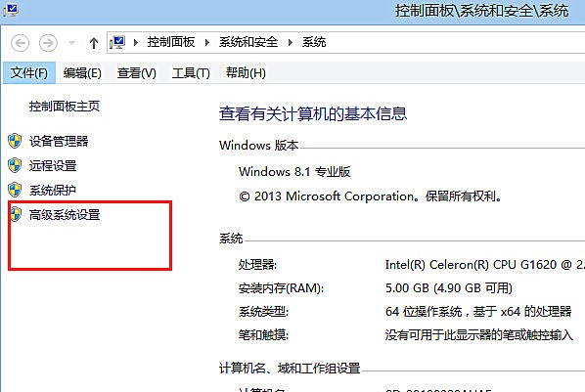Click the 没有可用于此显示器的笔或触控输入 value
The height and width of the screenshot is (392, 585).
click(479, 335)
